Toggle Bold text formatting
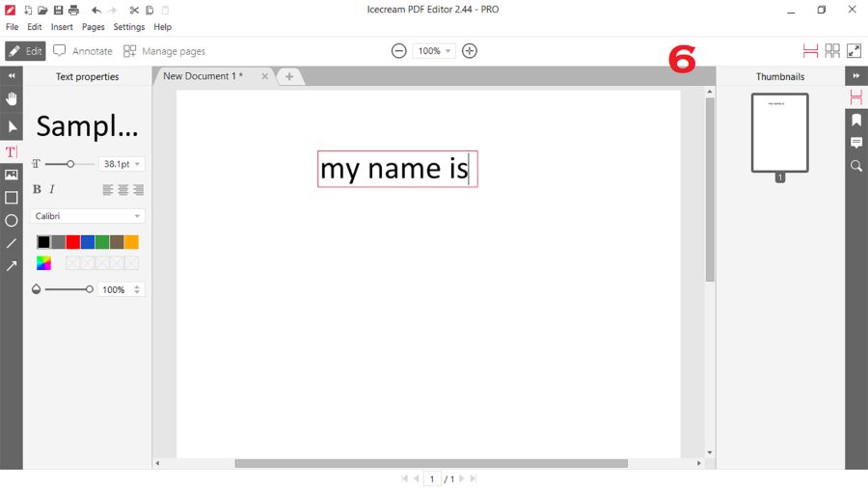The height and width of the screenshot is (488, 868). coord(37,189)
